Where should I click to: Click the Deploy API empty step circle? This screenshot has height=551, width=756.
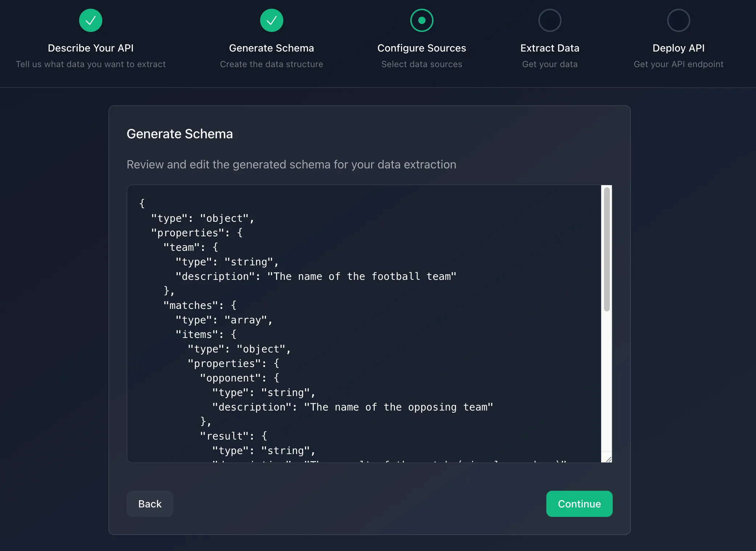[678, 20]
